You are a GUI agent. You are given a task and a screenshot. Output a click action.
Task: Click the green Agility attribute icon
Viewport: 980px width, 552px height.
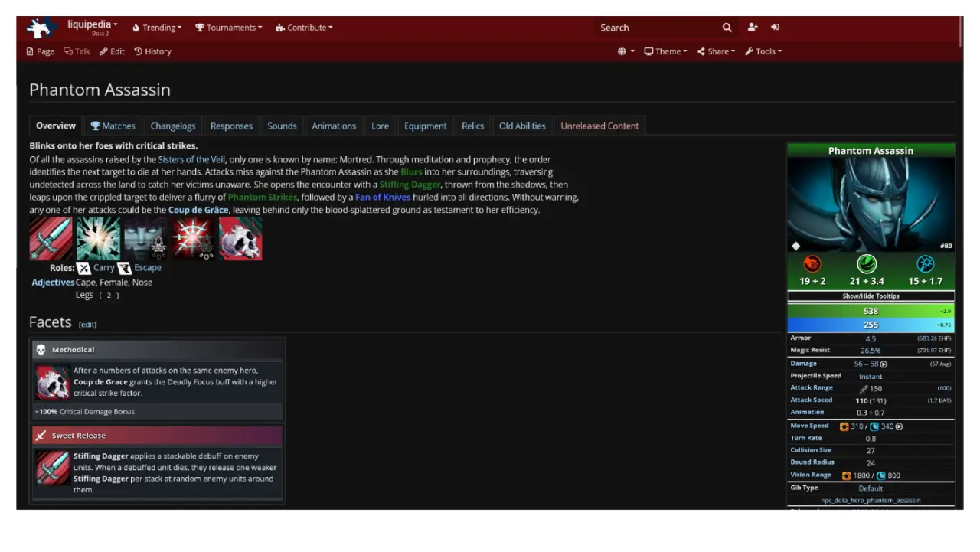click(867, 264)
